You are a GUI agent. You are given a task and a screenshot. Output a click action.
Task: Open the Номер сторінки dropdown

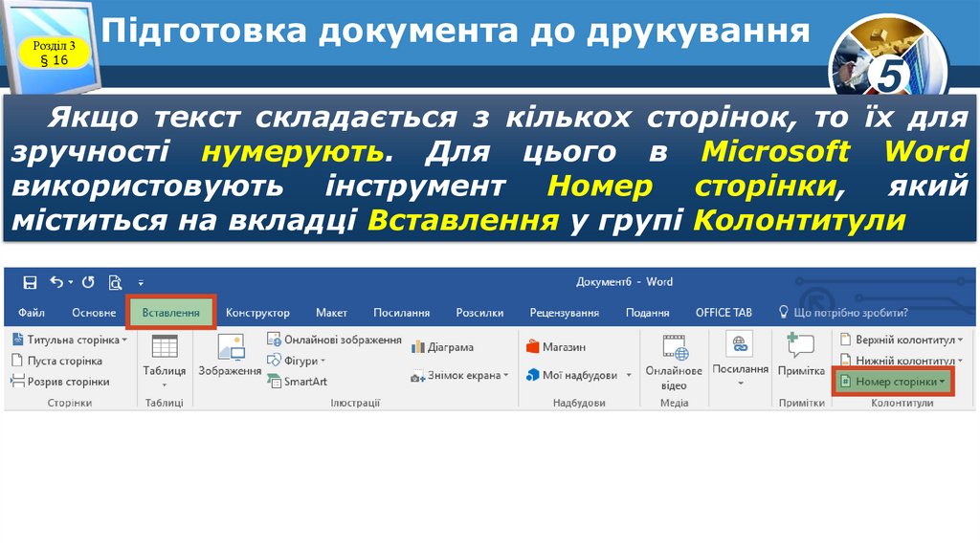pos(893,381)
